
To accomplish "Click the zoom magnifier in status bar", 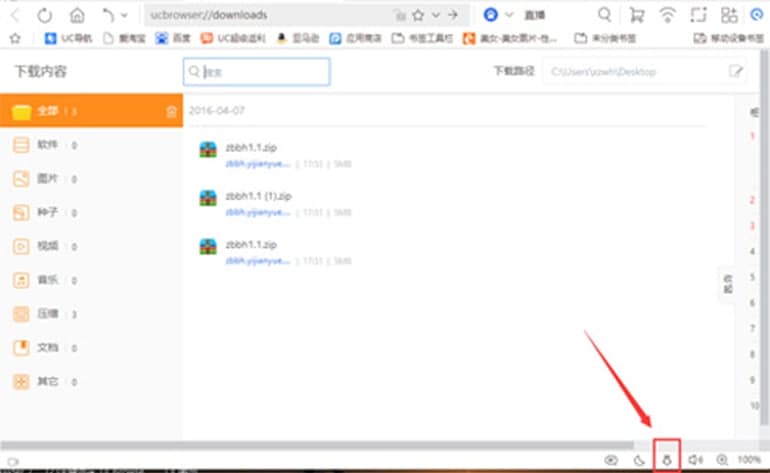I will pyautogui.click(x=722, y=460).
